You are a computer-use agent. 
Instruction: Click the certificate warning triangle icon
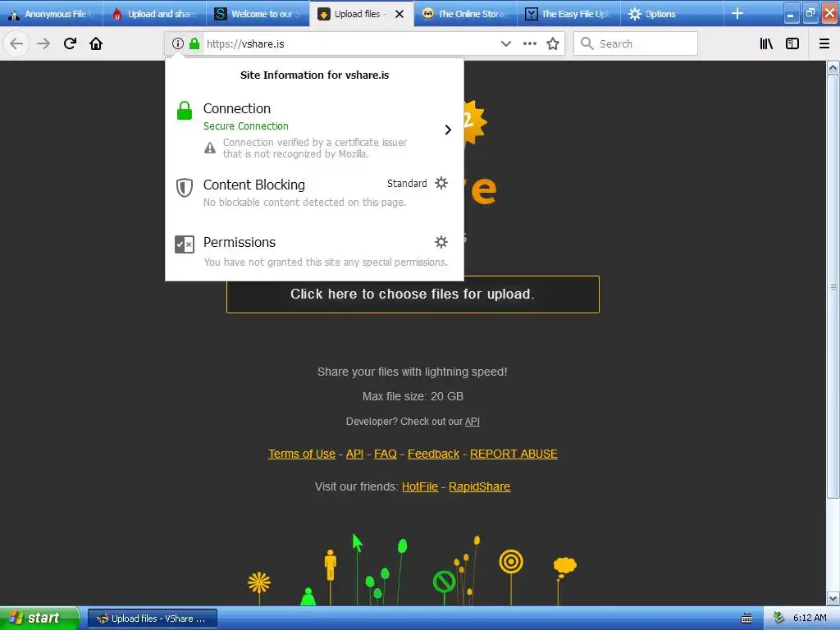pyautogui.click(x=210, y=148)
